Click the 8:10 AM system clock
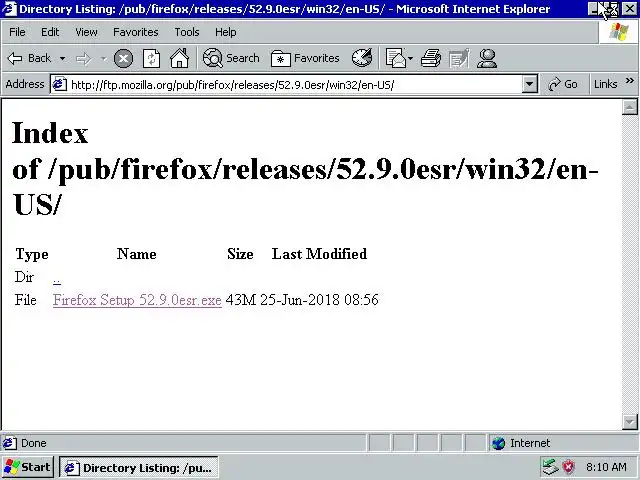 [606, 467]
